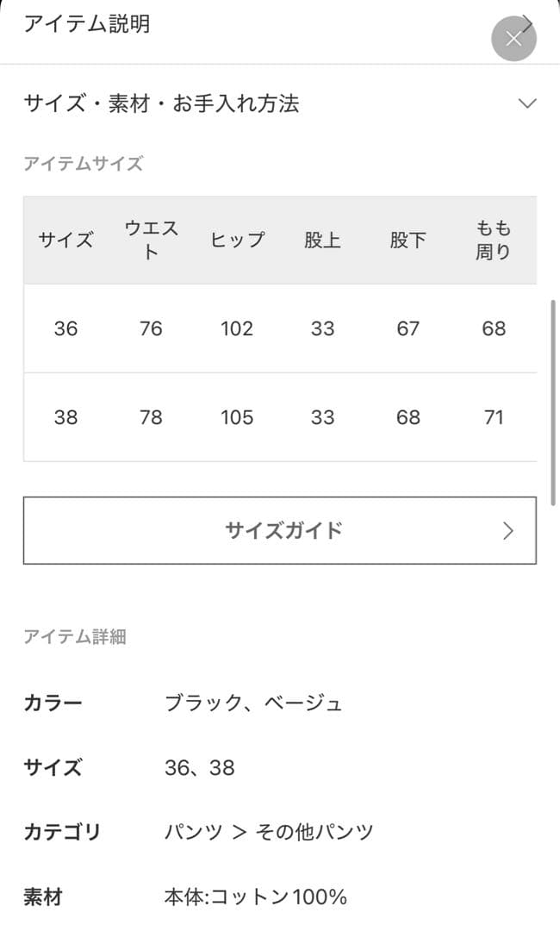Tap the アイテム説明 title bar

[87, 24]
